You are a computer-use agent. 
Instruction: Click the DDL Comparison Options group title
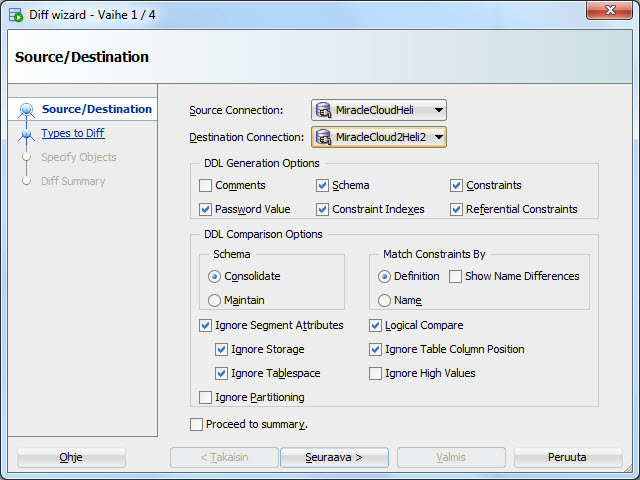(x=263, y=234)
